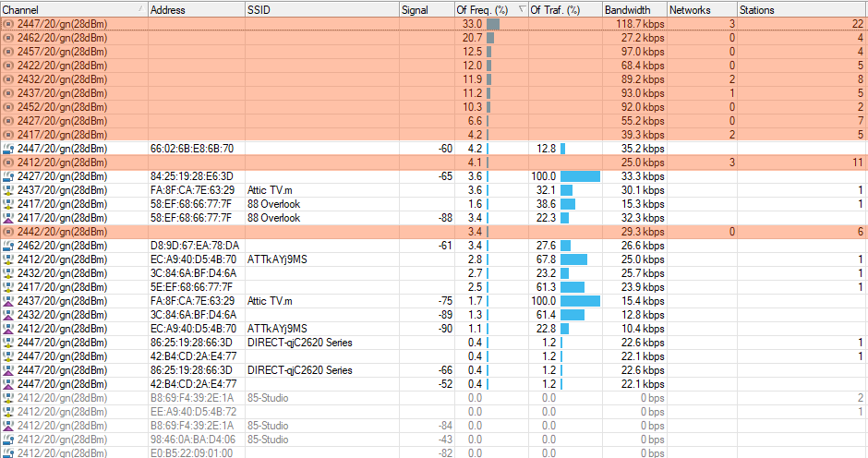This screenshot has height=458, width=868.
Task: Click channel icon of orange 2437 row with 93.0 kbps
Action: click(x=8, y=93)
